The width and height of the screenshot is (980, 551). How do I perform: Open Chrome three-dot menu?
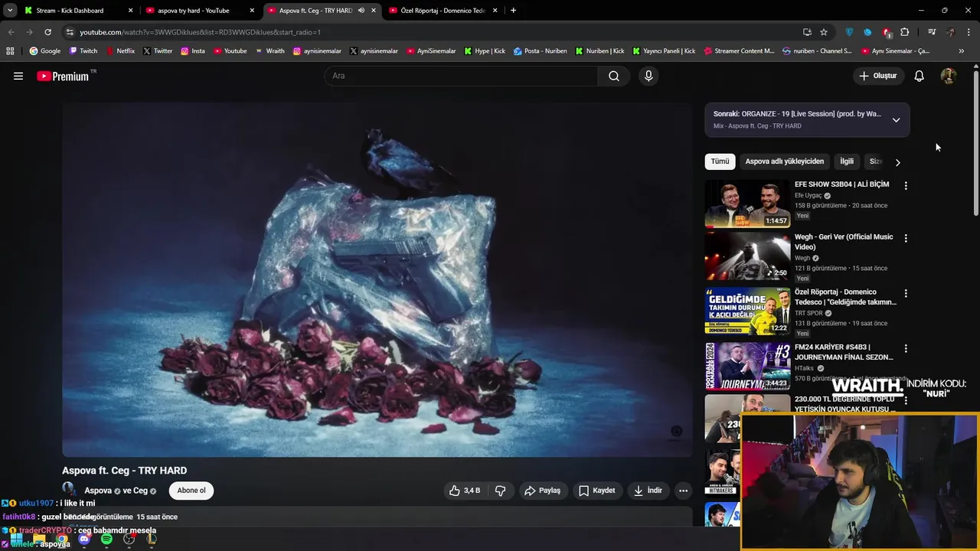[969, 32]
